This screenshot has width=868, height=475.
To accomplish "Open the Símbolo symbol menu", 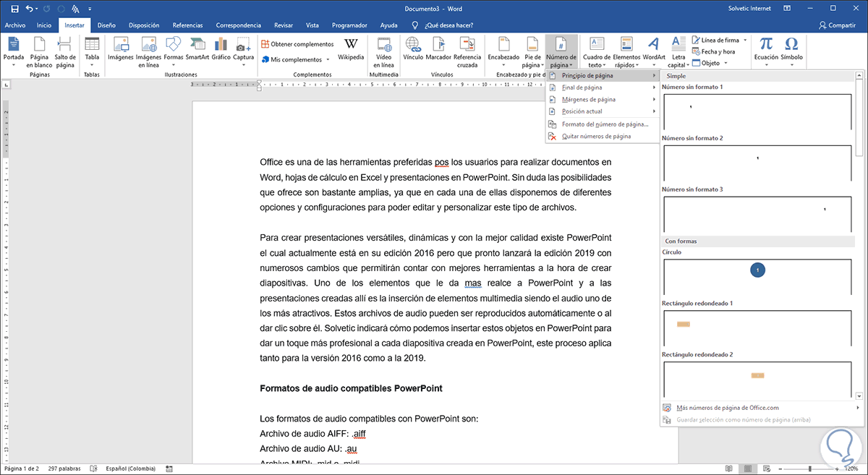I will [x=791, y=51].
